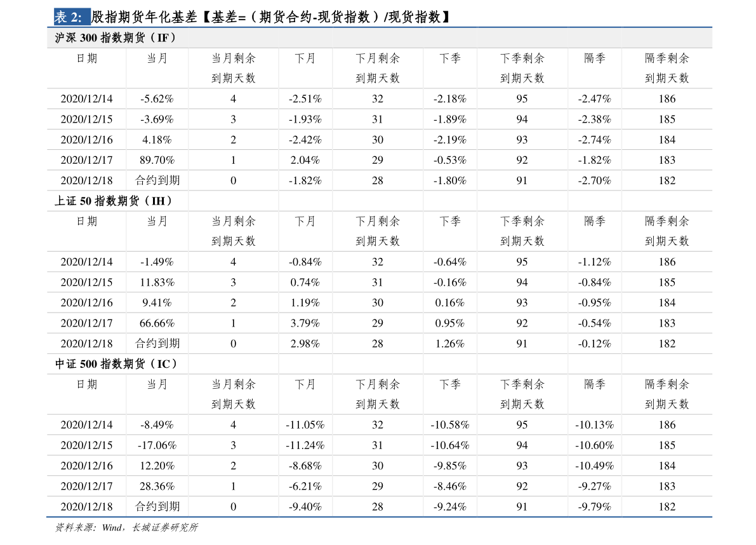Select the last column's top header cell
The height and width of the screenshot is (545, 756).
point(667,69)
